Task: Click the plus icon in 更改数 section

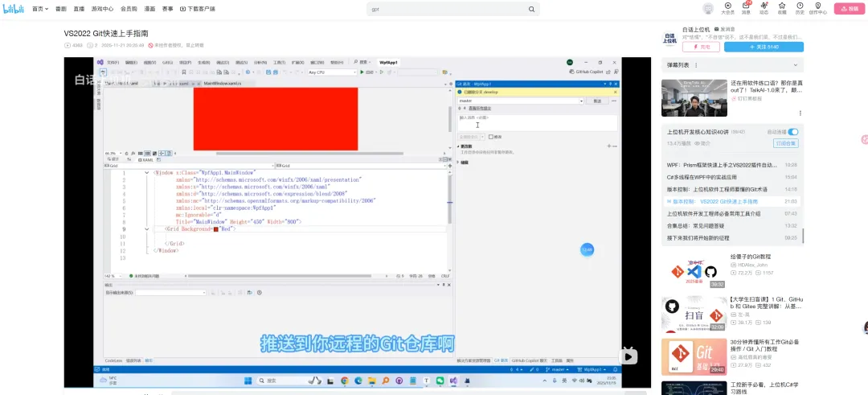Action: point(609,146)
